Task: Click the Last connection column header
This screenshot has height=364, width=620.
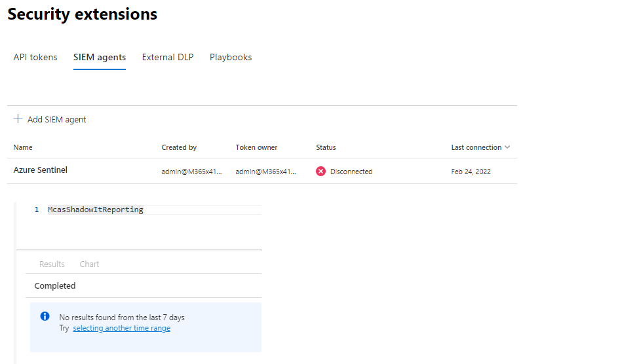Action: click(x=476, y=147)
